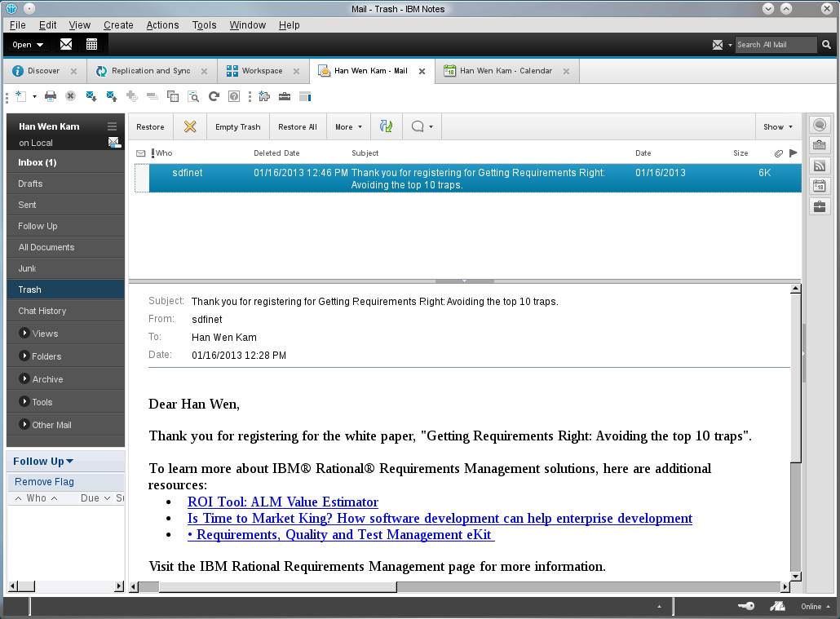Image resolution: width=840 pixels, height=619 pixels.
Task: Open Sametime chat from the right sidebar
Action: point(819,124)
